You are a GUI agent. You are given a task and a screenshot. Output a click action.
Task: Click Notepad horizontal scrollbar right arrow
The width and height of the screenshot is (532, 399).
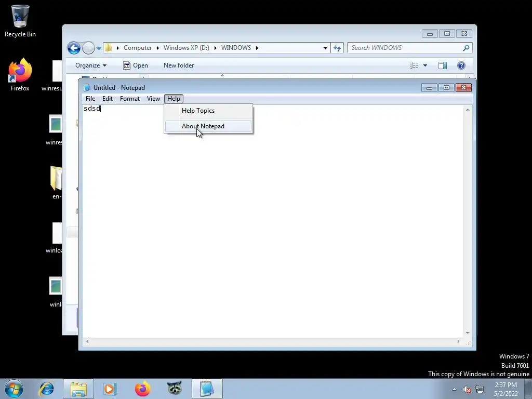point(458,341)
